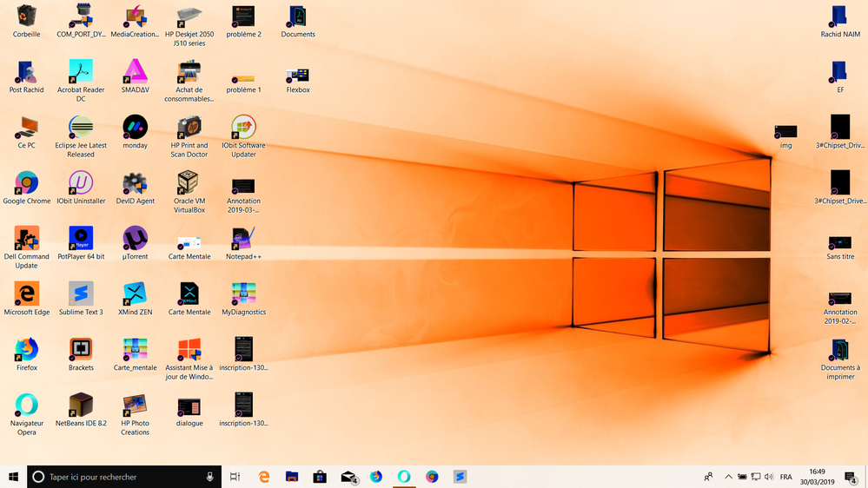The height and width of the screenshot is (488, 868).
Task: Open Task View on taskbar
Action: click(235, 477)
